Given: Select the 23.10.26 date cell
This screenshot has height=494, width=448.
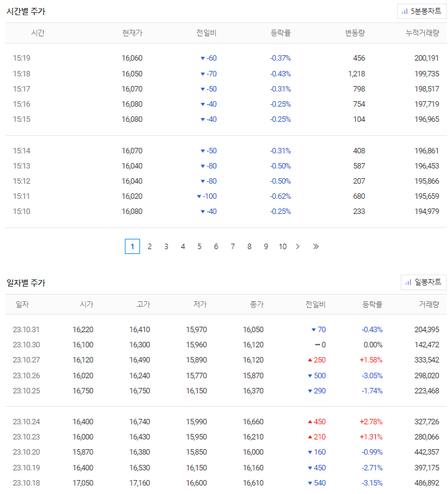Looking at the screenshot, I should pyautogui.click(x=26, y=376).
